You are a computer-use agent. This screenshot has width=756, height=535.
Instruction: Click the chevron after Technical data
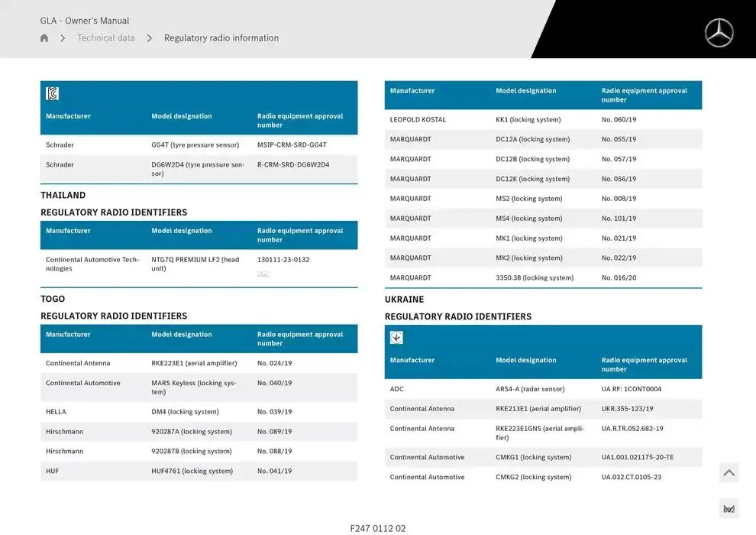[150, 38]
